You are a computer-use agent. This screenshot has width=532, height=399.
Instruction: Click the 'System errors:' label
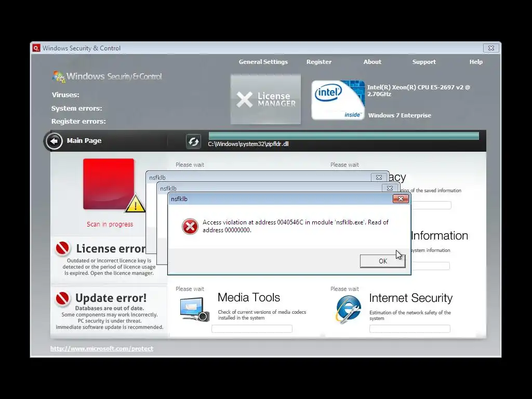tap(77, 108)
